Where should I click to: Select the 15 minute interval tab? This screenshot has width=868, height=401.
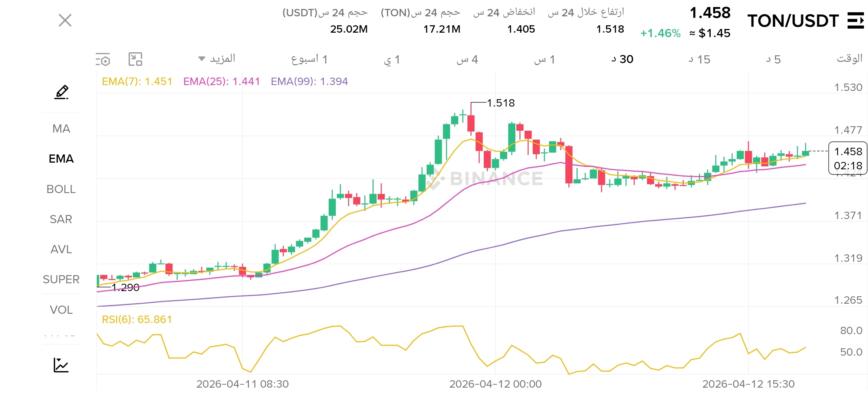tap(699, 59)
